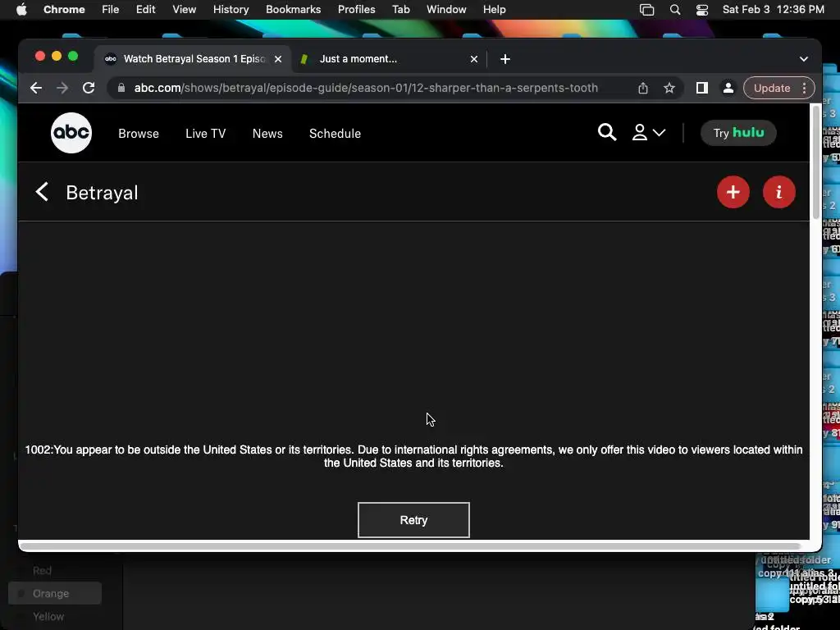Go back with the Betrayal arrow
840x630 pixels.
tap(42, 192)
